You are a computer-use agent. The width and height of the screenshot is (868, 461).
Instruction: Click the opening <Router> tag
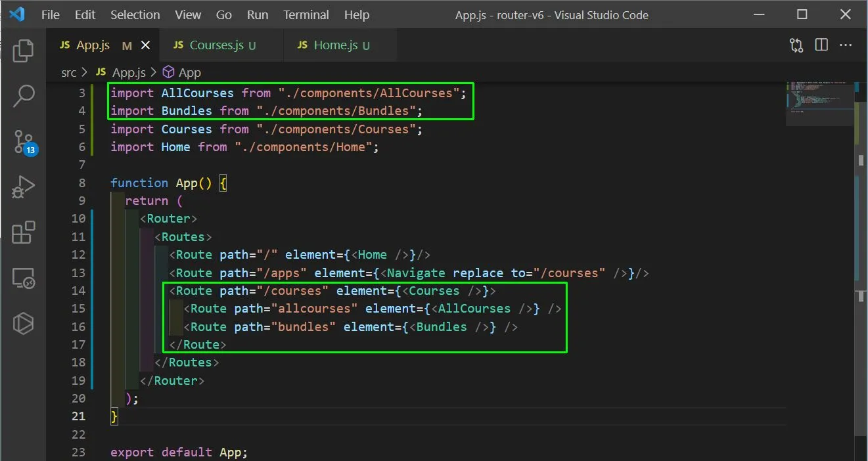click(168, 219)
